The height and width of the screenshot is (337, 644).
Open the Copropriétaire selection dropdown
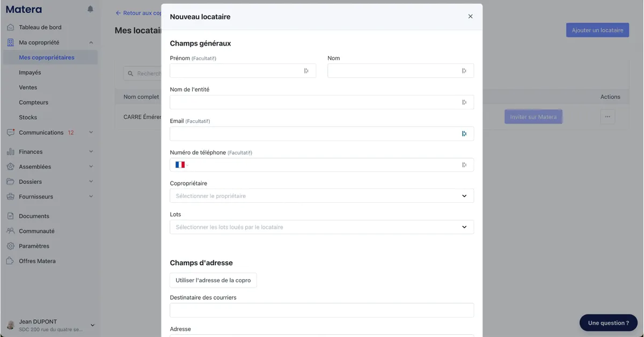pyautogui.click(x=321, y=196)
